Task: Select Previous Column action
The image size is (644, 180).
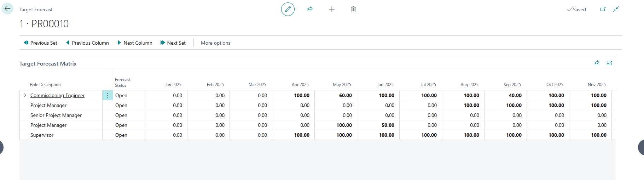Action: pos(87,43)
